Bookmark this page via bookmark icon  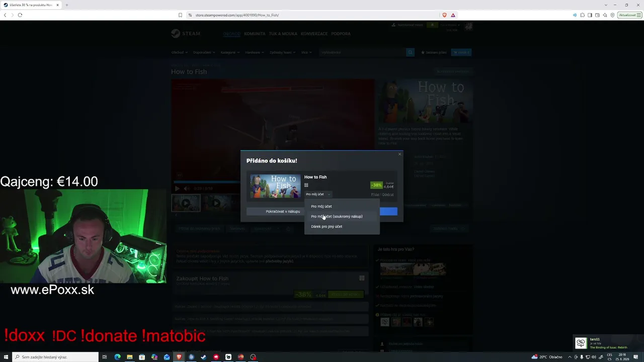[180, 15]
